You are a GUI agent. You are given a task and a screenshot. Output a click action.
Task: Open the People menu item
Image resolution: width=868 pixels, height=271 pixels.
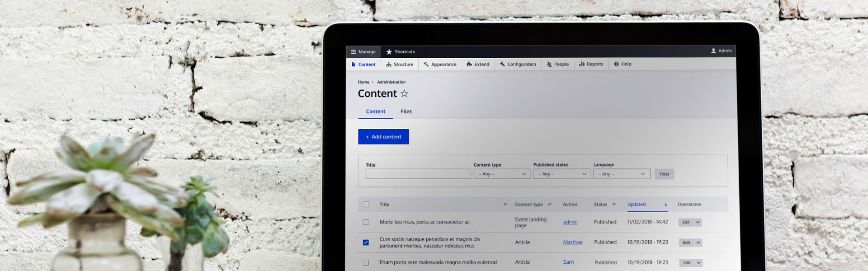click(558, 65)
